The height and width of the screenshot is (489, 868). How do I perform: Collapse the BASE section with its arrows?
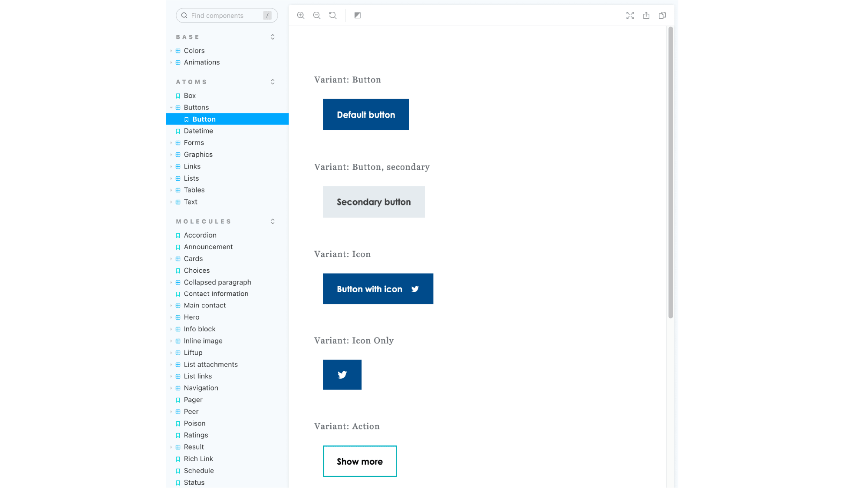[x=273, y=37]
